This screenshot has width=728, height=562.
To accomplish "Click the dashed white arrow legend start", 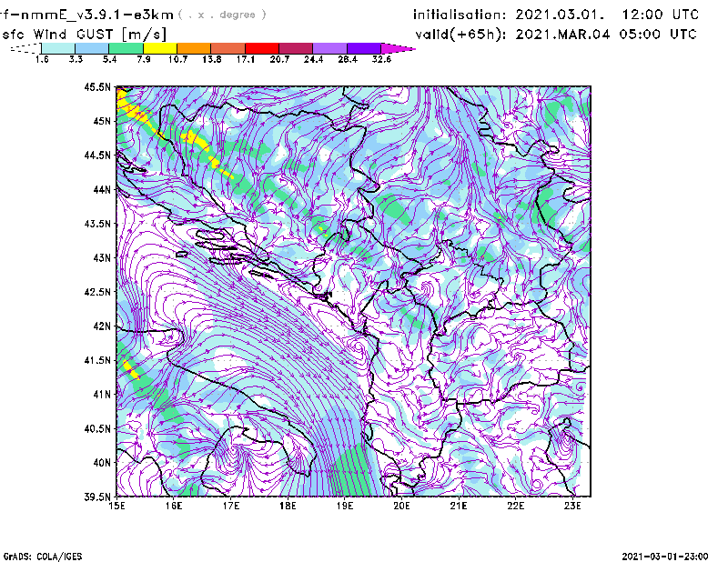I will [25, 48].
